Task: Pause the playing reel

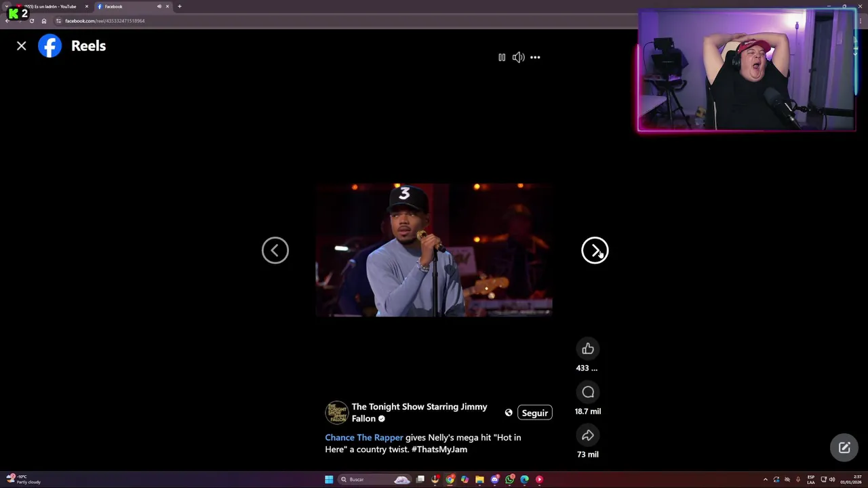Action: 502,58
